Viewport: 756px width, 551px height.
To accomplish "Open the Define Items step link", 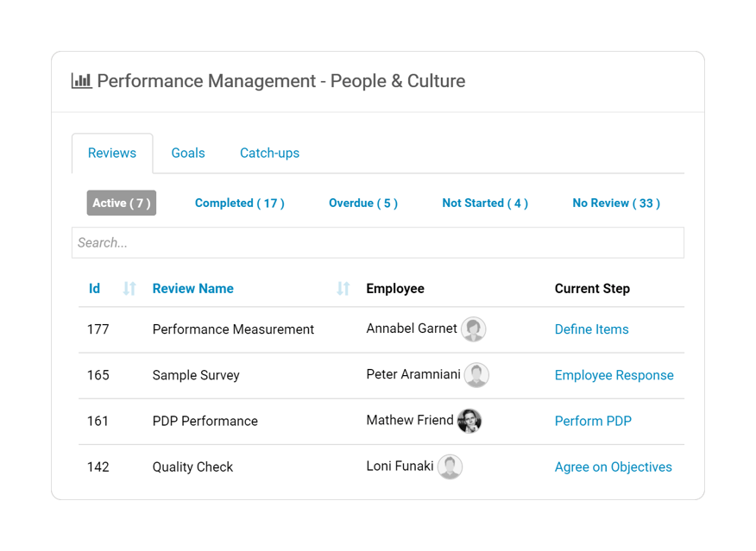I will (x=591, y=329).
